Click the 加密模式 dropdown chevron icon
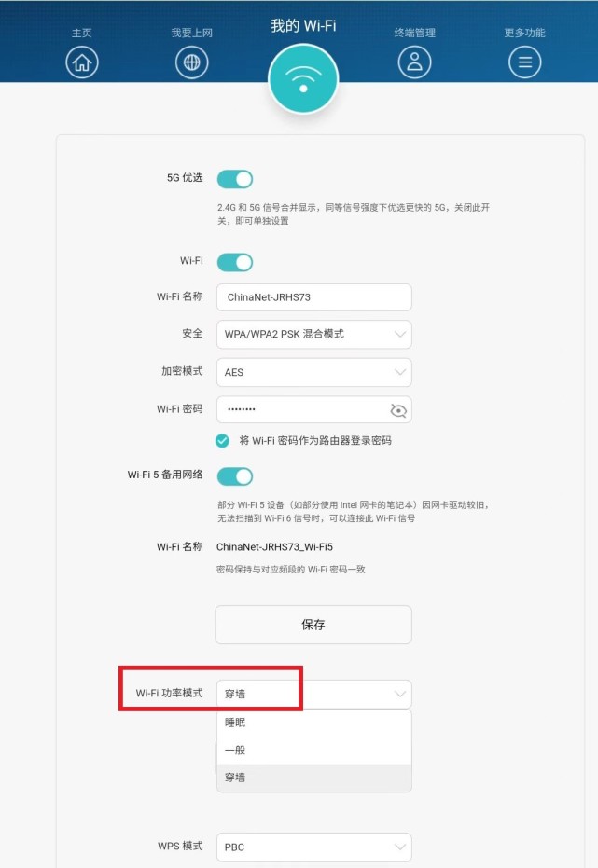The width and height of the screenshot is (598, 868). [x=398, y=372]
